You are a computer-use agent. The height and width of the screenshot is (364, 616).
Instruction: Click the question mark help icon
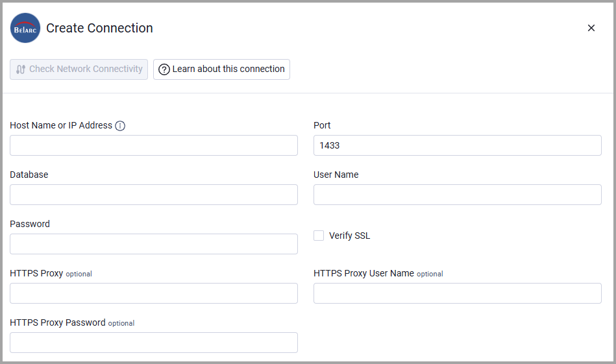point(164,69)
